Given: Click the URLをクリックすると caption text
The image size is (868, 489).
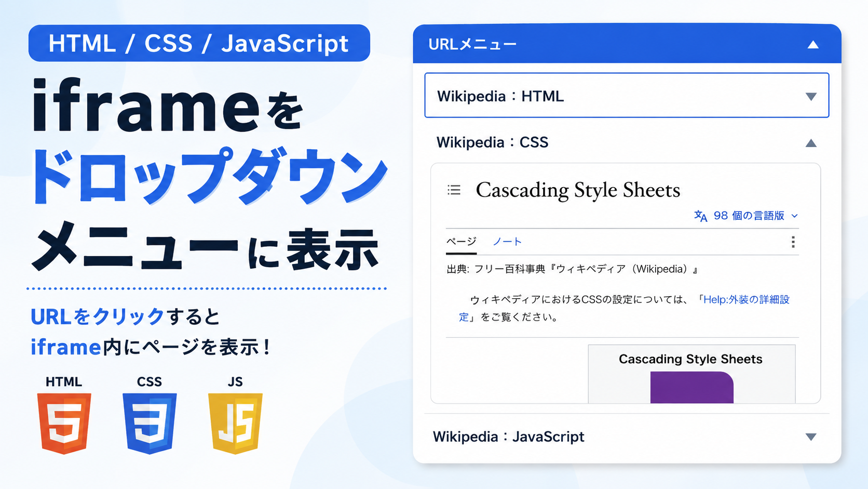Looking at the screenshot, I should (x=125, y=316).
